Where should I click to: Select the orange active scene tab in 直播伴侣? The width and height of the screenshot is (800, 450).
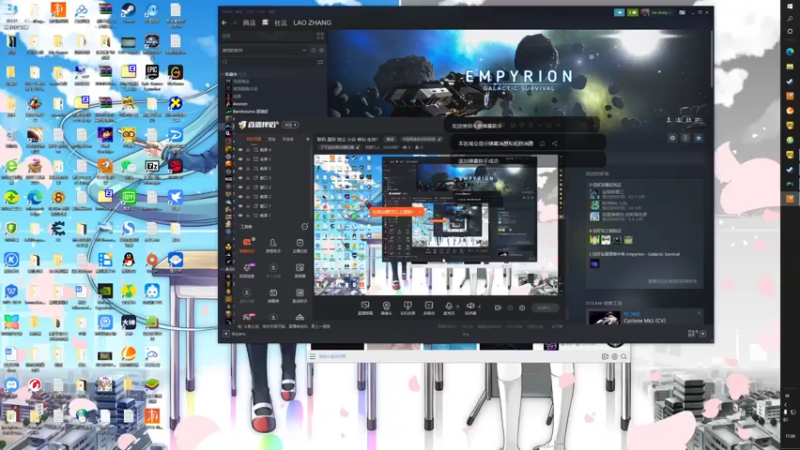254,139
